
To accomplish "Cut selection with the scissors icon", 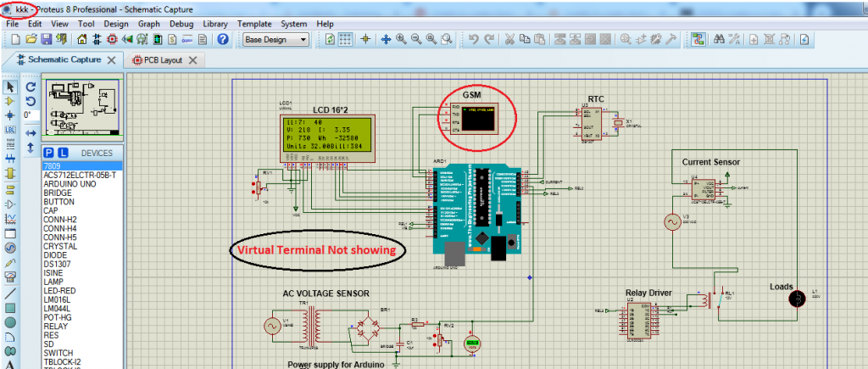I will tap(509, 39).
